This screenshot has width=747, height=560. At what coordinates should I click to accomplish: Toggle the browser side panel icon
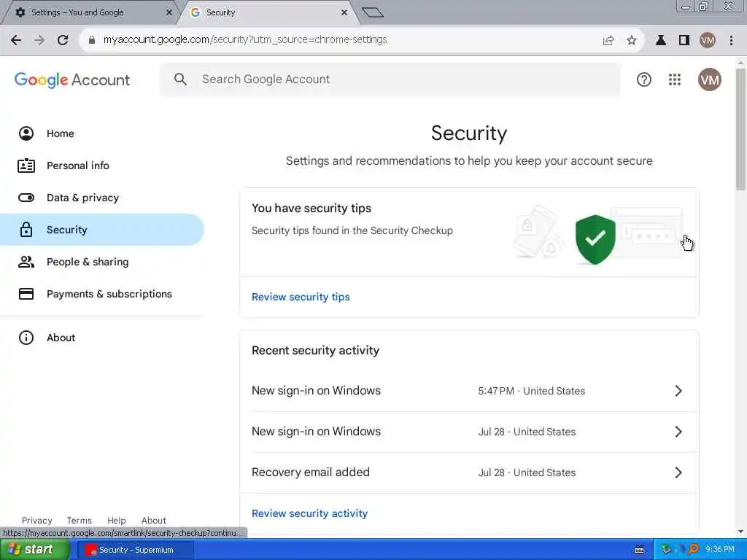(684, 41)
